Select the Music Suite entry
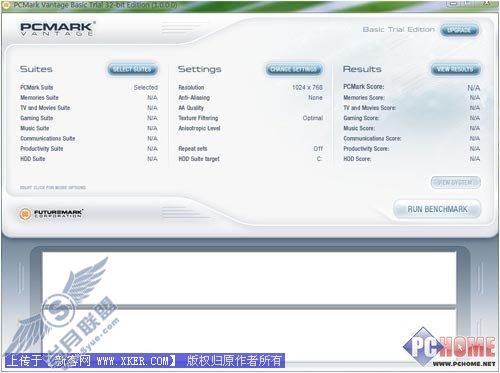The image size is (500, 373). [x=89, y=128]
